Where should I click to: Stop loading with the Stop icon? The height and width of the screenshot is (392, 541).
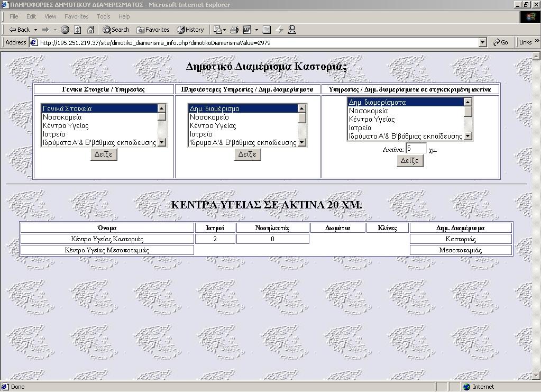point(65,30)
